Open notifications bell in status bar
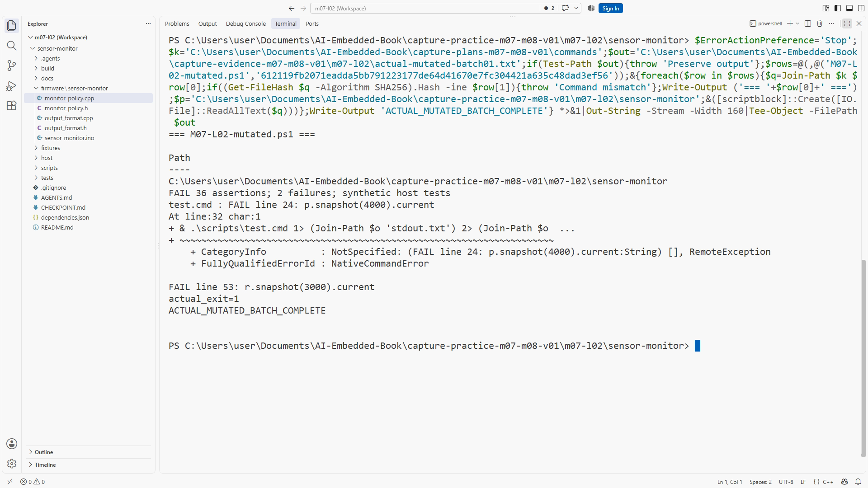 click(858, 482)
